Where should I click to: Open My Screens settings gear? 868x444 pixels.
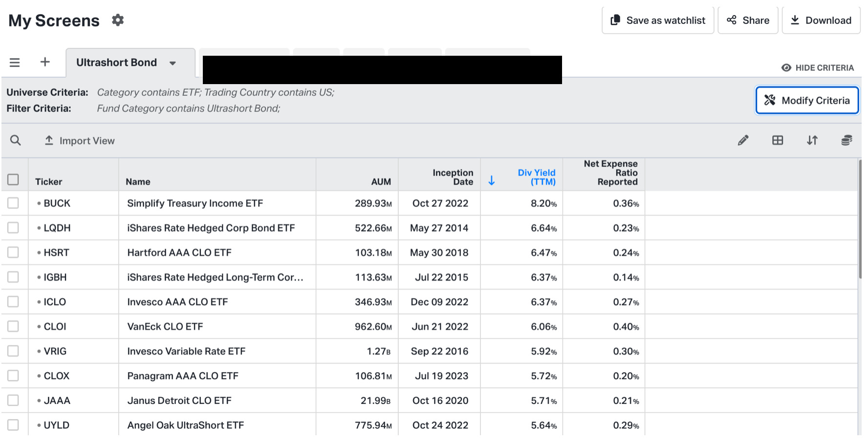click(x=118, y=20)
